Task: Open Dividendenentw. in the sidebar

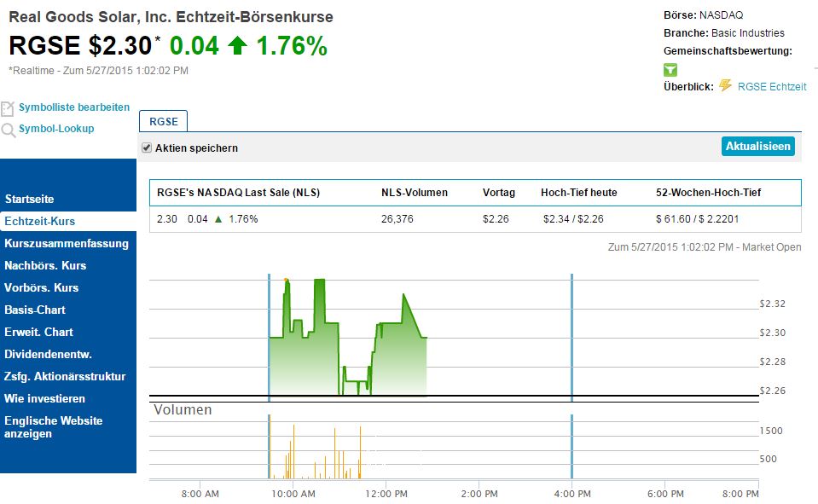Action: (48, 354)
